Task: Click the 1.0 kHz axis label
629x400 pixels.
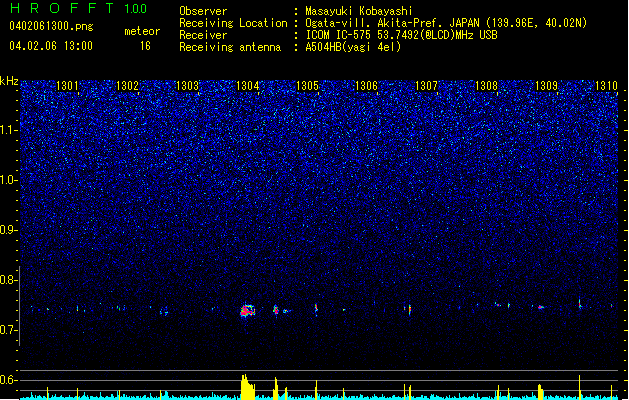Action: click(9, 180)
